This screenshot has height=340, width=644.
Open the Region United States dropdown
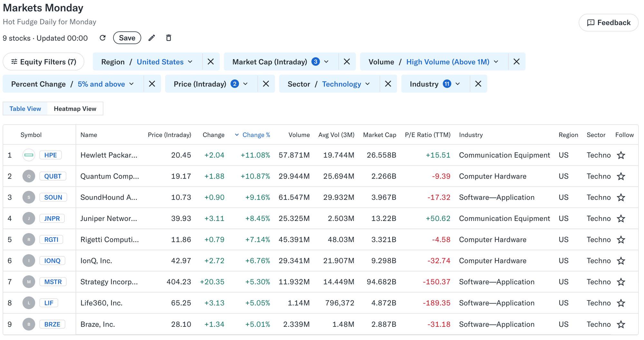[x=164, y=61]
